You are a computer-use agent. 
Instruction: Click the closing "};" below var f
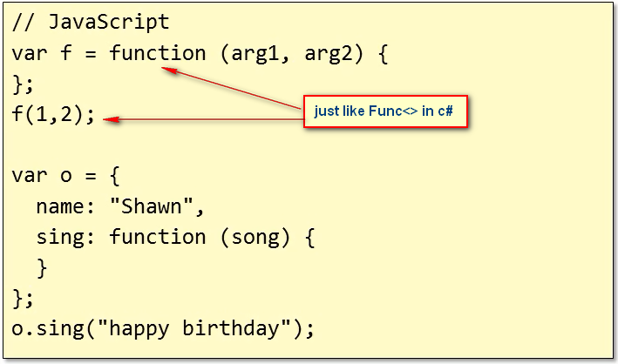(23, 84)
